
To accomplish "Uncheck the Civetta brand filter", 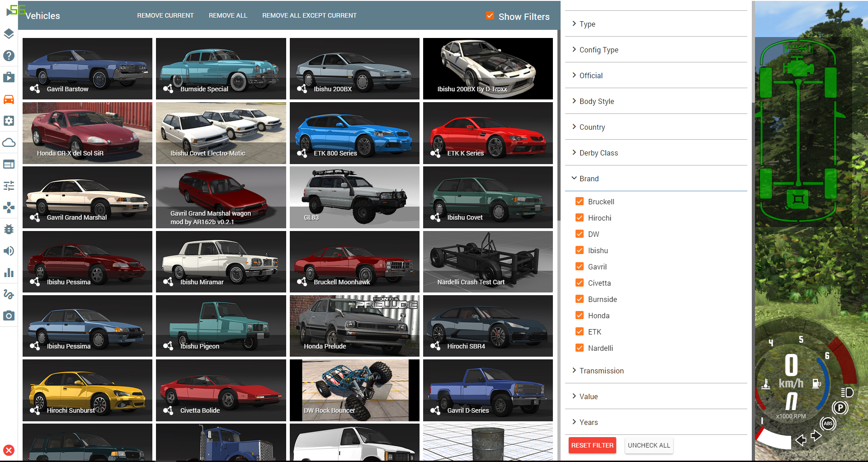I will coord(580,283).
